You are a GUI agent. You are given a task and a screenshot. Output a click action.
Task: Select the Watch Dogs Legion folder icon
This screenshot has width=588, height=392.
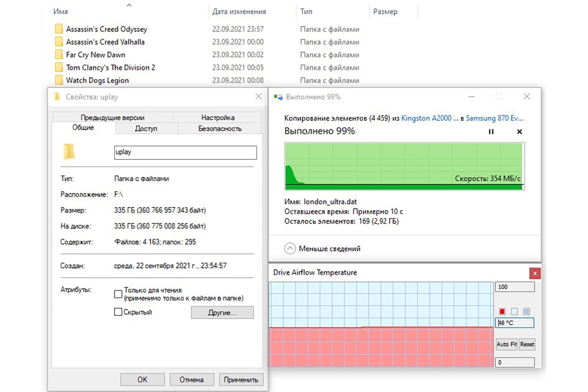58,80
